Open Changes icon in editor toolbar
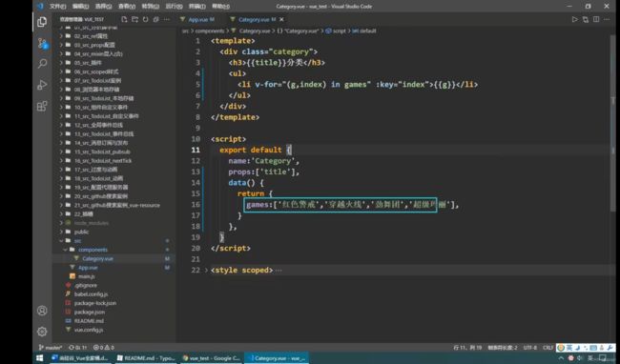Screen dimensions: 620x364 [x=586, y=19]
